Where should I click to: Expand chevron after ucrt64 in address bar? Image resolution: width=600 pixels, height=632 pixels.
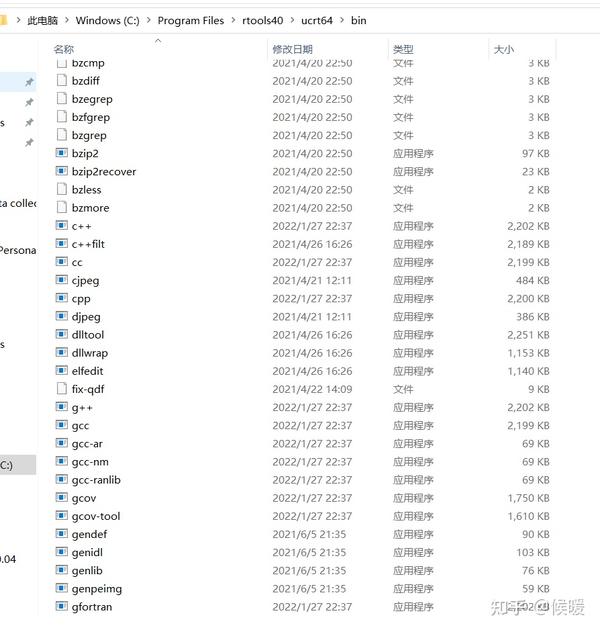pos(342,20)
